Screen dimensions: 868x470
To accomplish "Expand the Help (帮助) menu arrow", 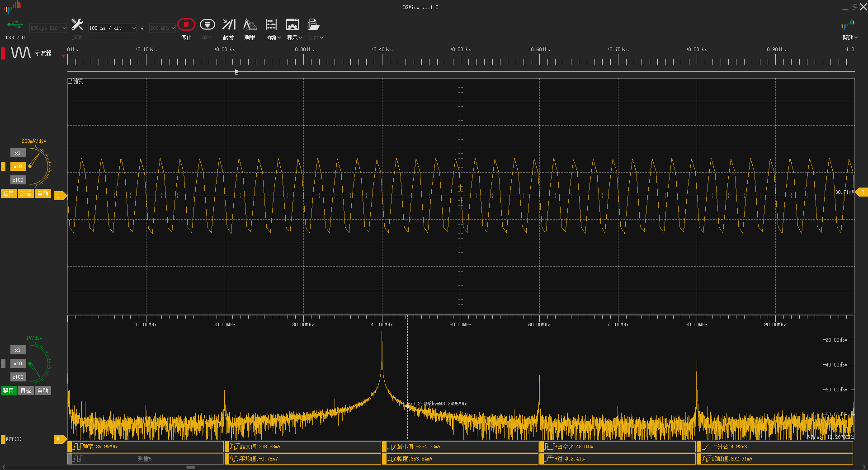I will click(856, 38).
